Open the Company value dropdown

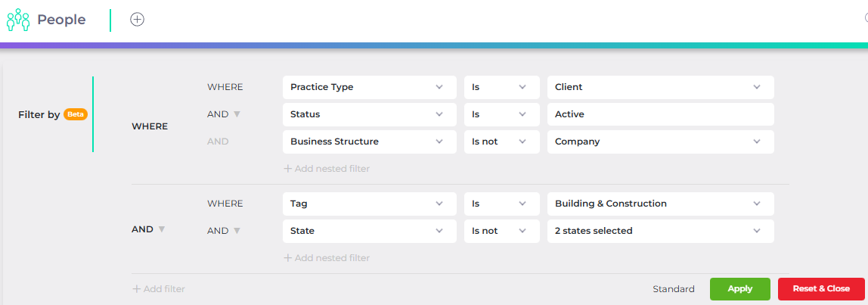(x=660, y=142)
